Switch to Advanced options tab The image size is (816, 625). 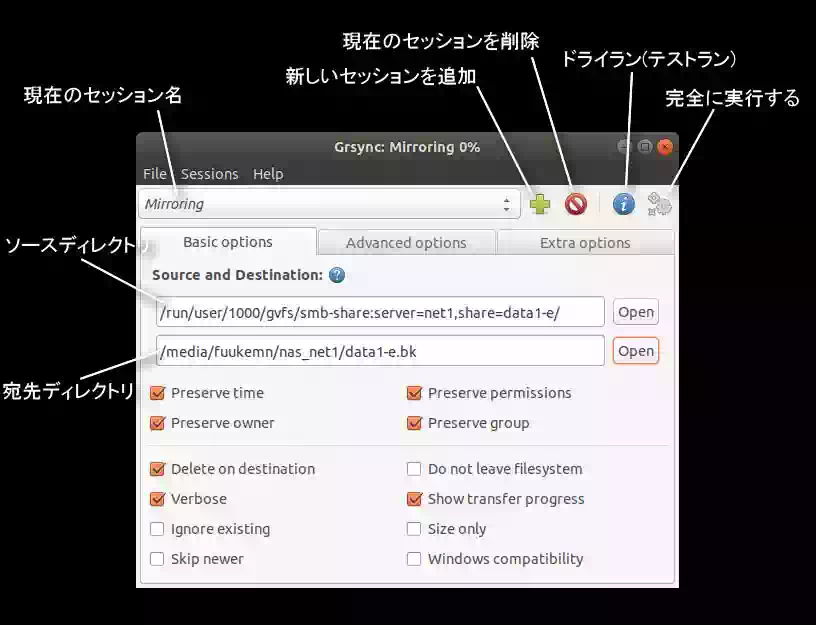coord(406,243)
